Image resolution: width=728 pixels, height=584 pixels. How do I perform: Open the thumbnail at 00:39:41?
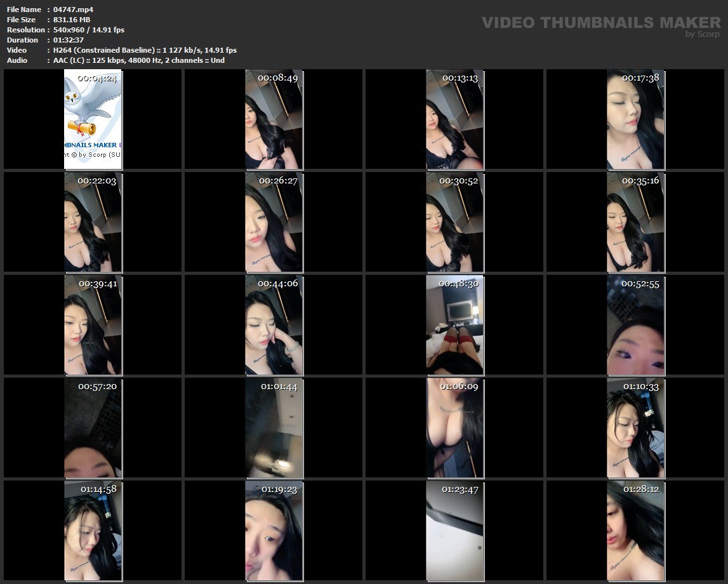tap(93, 325)
